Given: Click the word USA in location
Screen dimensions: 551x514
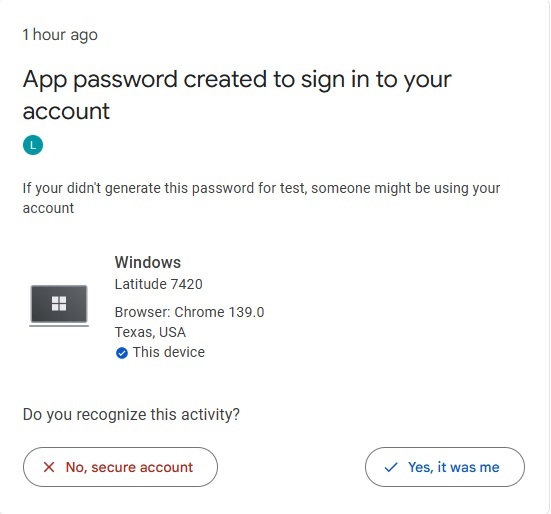Looking at the screenshot, I should 172,332.
